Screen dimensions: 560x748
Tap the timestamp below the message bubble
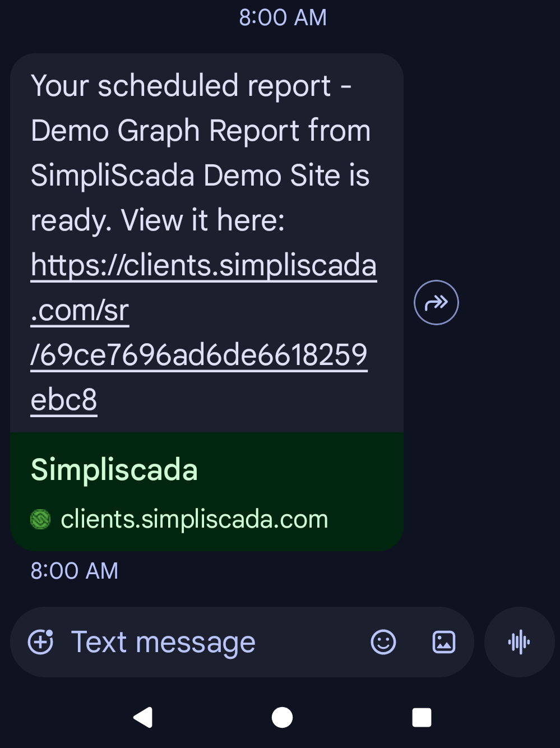(x=75, y=571)
